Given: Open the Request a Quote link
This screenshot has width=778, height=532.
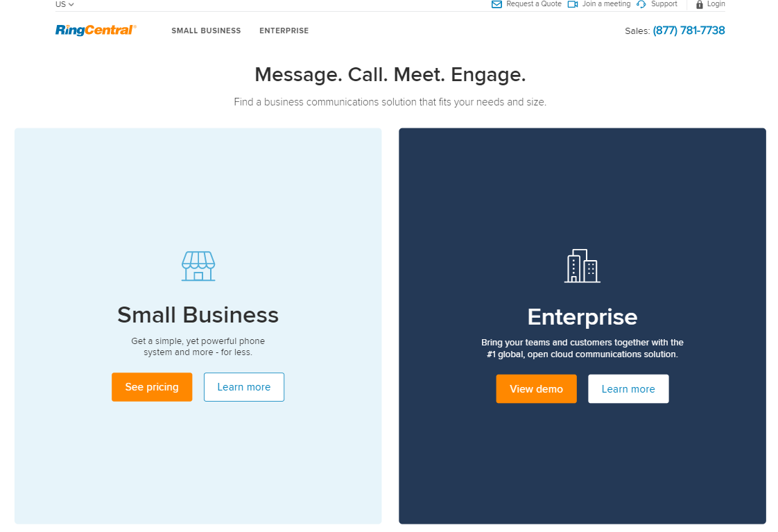Looking at the screenshot, I should (533, 4).
